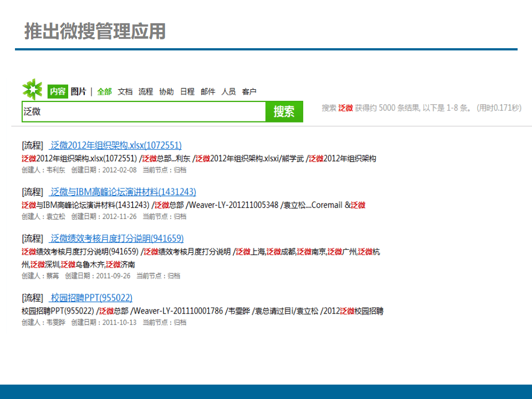Filter results by 日程
Screen dimensions: 532x399
coord(187,91)
